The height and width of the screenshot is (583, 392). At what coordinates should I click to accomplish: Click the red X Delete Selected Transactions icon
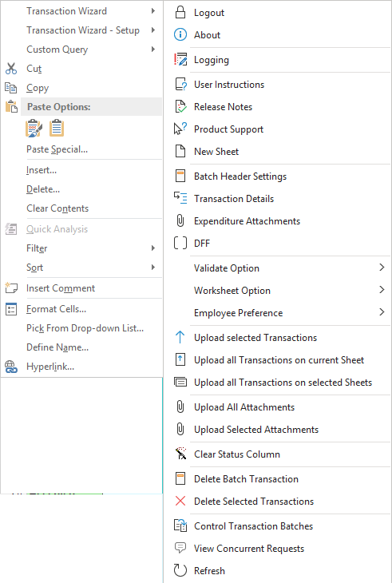pos(180,501)
